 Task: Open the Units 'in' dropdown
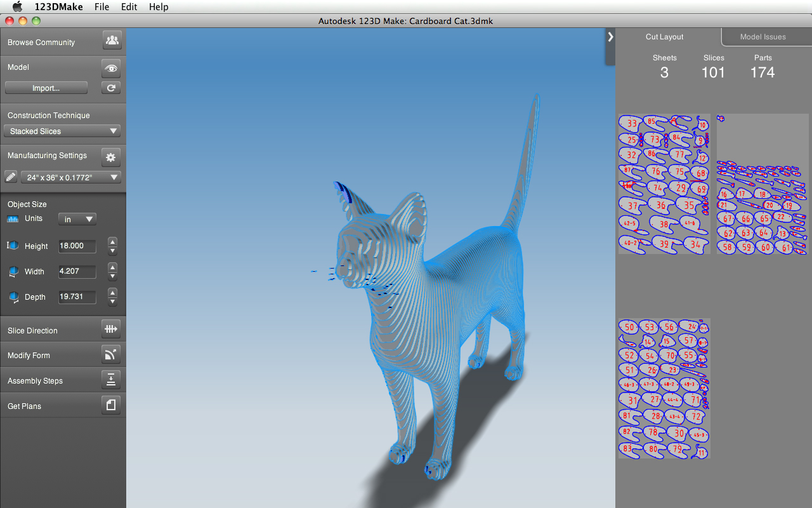click(x=77, y=219)
